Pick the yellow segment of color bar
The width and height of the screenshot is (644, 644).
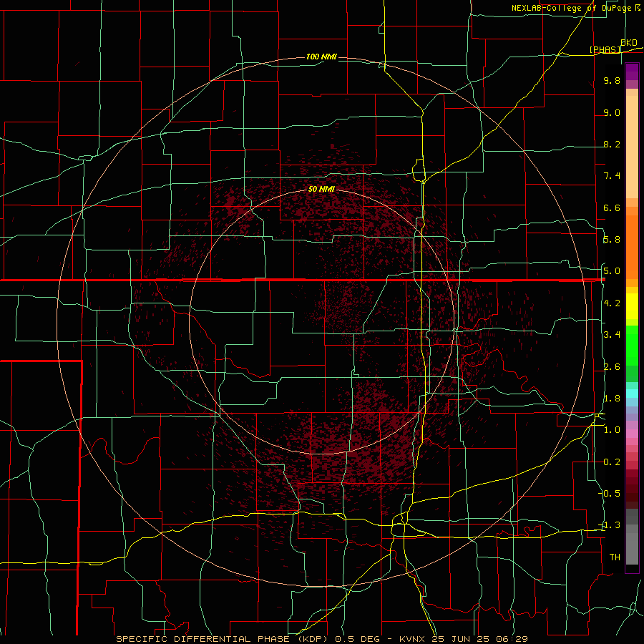[x=632, y=306]
